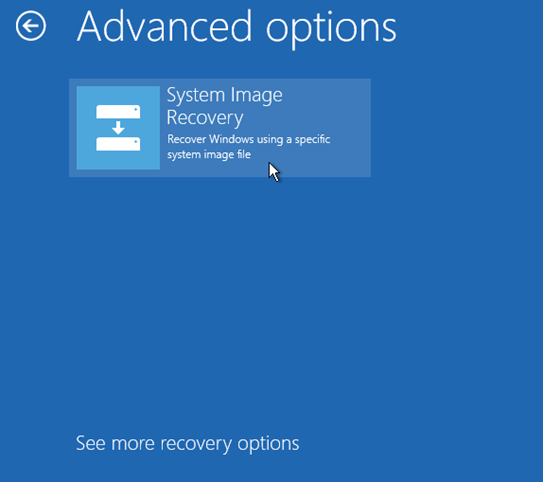Image resolution: width=543 pixels, height=482 pixels.
Task: Select the System Image Recovery drive icon
Action: (118, 128)
